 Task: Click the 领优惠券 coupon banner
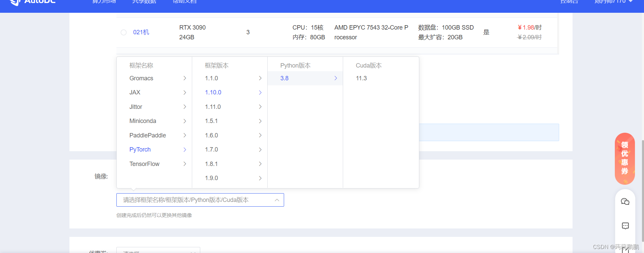(625, 159)
